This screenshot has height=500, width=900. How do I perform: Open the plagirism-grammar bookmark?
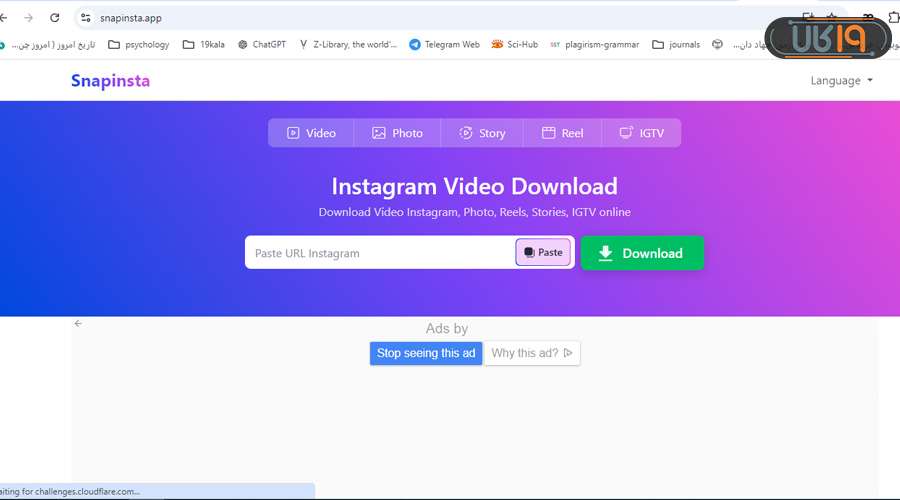coord(594,45)
